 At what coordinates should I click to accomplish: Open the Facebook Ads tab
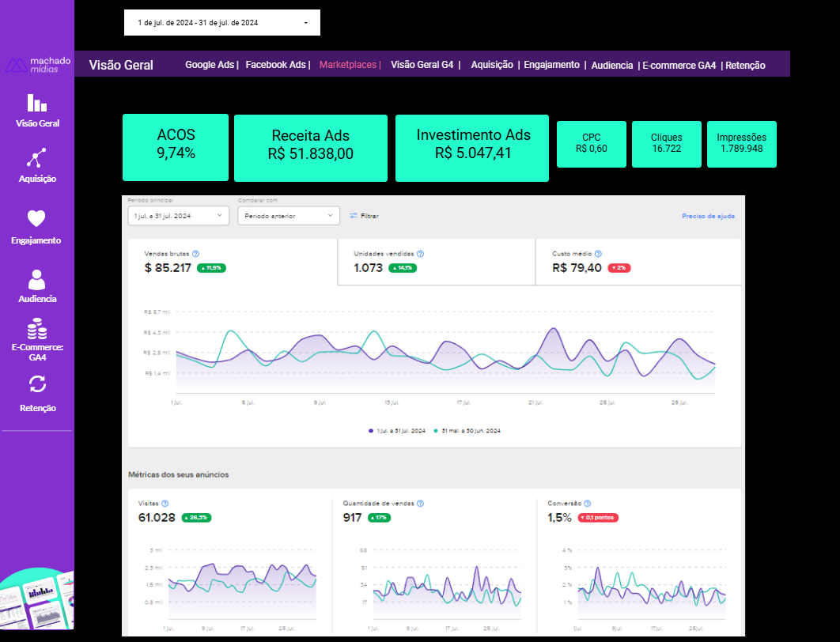click(275, 65)
